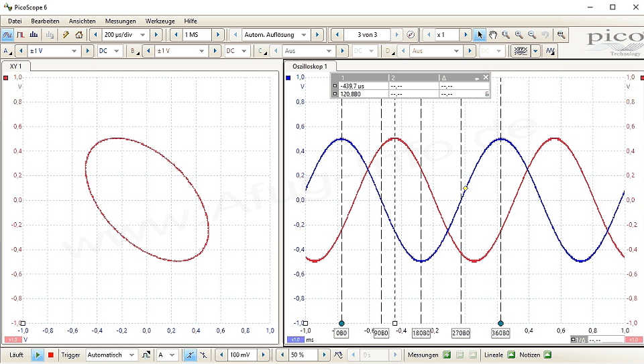Click zoom to full view icon
The image size is (644, 364).
(561, 35)
